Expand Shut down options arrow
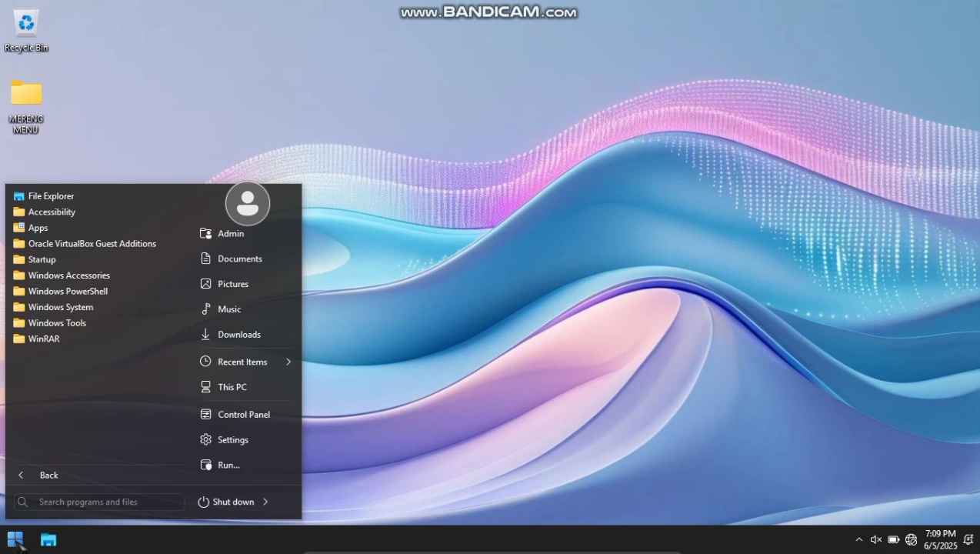The width and height of the screenshot is (980, 554). click(x=265, y=502)
